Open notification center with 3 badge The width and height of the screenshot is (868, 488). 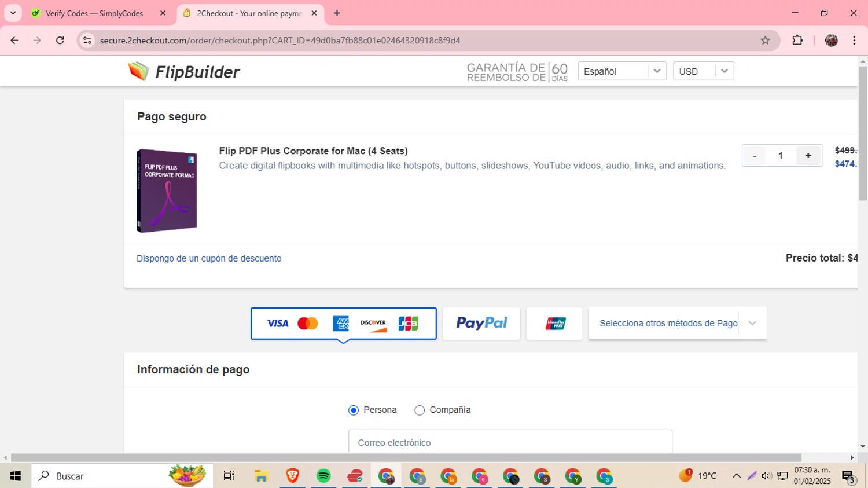click(x=849, y=476)
